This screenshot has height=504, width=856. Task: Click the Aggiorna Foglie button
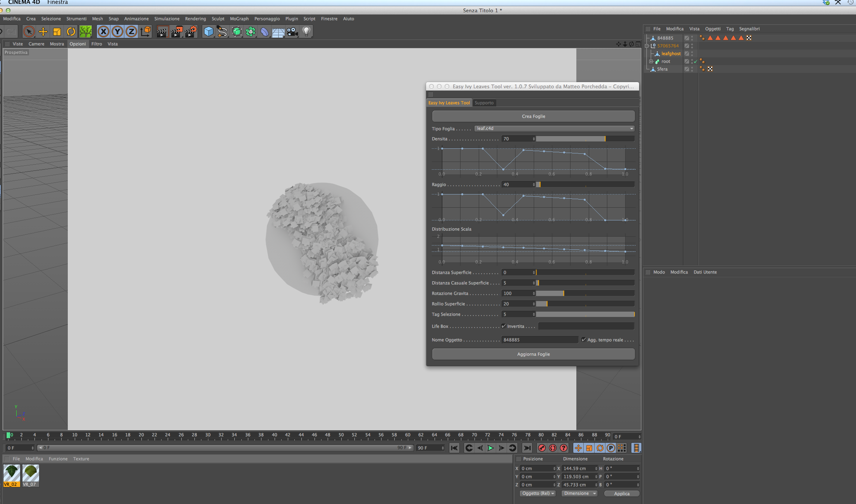tap(533, 354)
